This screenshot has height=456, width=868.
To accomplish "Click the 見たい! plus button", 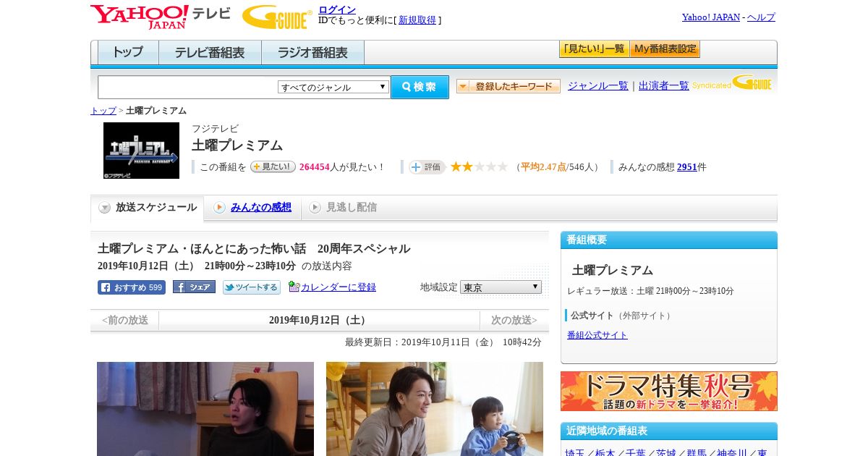I will pyautogui.click(x=273, y=166).
